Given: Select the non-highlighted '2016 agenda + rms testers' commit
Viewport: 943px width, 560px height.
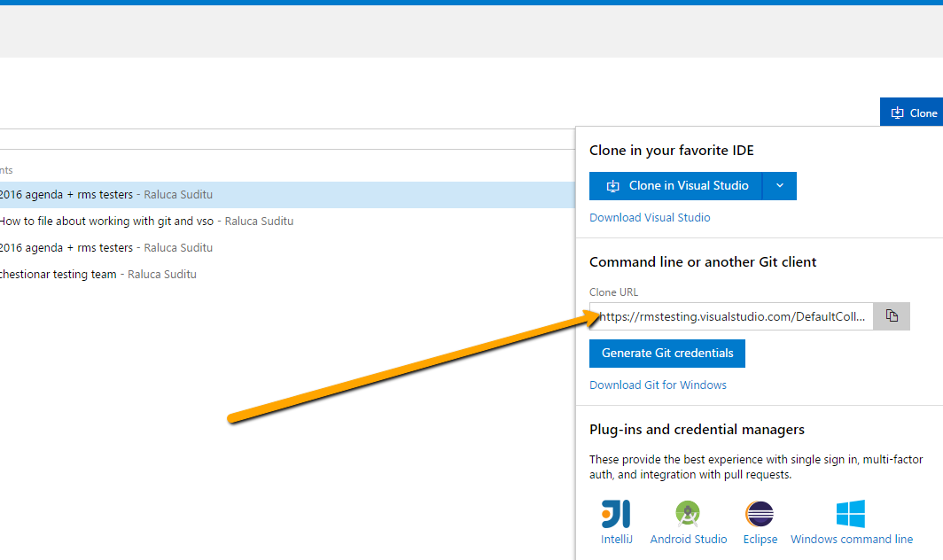Looking at the screenshot, I should click(287, 248).
